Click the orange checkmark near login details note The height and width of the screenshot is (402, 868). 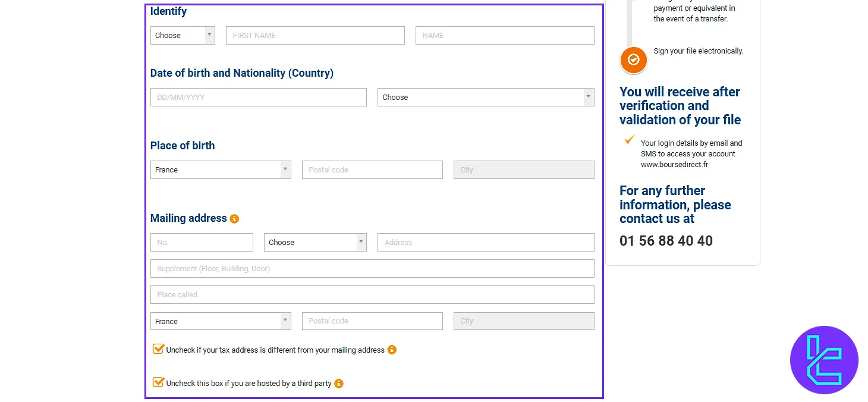[628, 140]
